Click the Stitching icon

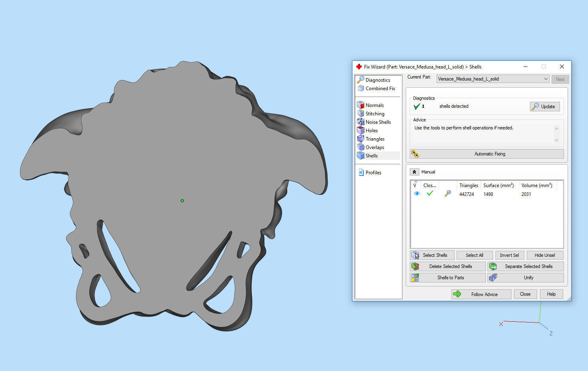pyautogui.click(x=360, y=113)
